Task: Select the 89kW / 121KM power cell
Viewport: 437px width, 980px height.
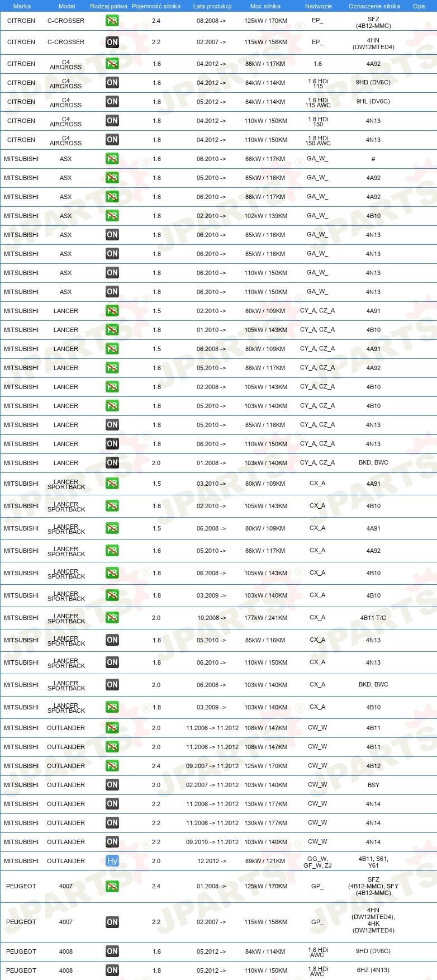Action: (266, 861)
